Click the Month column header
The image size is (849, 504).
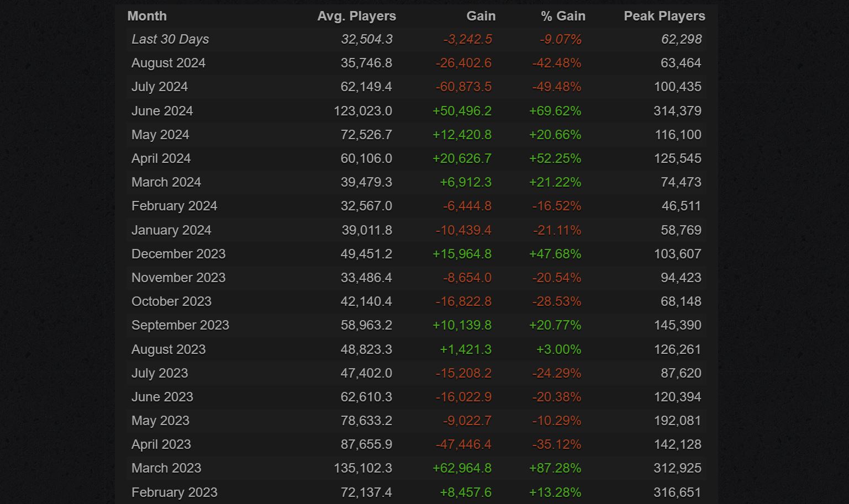pos(147,16)
